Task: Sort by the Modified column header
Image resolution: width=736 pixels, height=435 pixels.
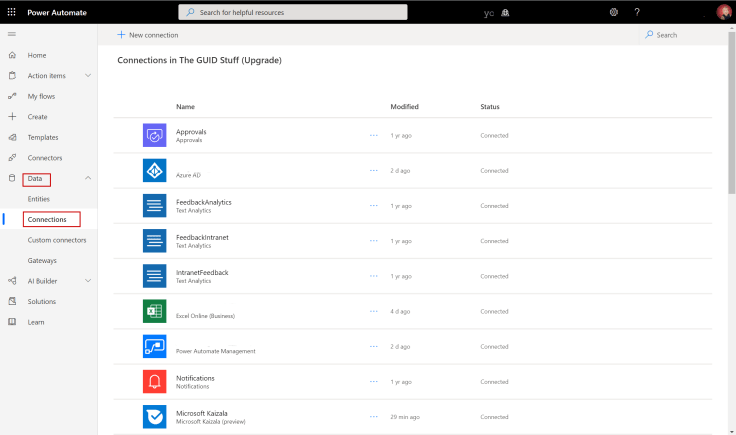Action: click(404, 106)
